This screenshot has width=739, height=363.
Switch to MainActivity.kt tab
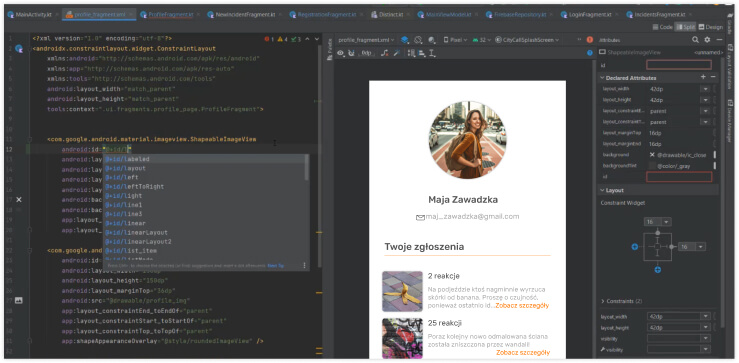click(x=33, y=15)
